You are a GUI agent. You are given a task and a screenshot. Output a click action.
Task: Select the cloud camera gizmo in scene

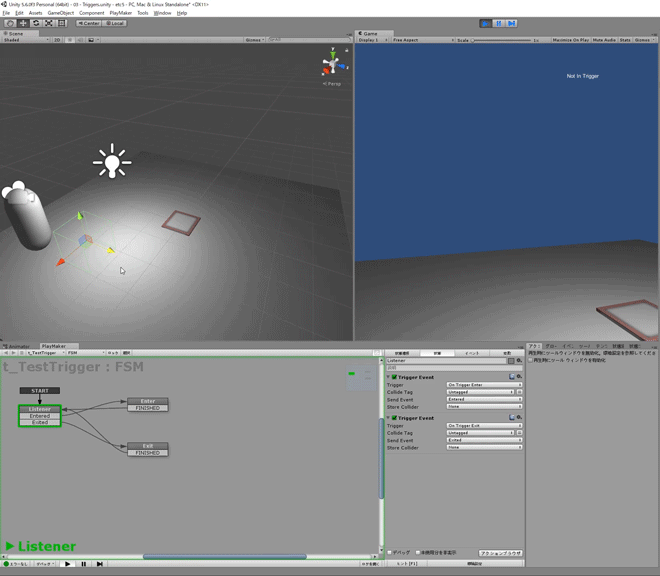(18, 193)
